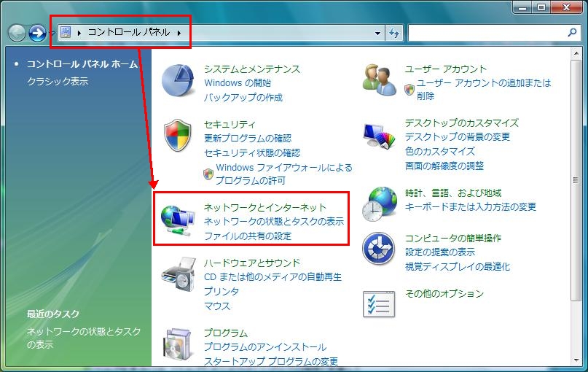
Task: Open デスクトップのカスタマイズ category heading
Action: 462,123
